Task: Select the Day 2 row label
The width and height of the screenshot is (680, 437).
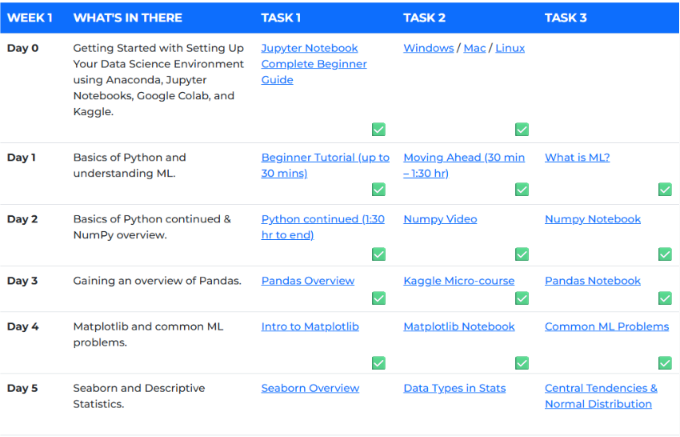Action: pos(22,219)
